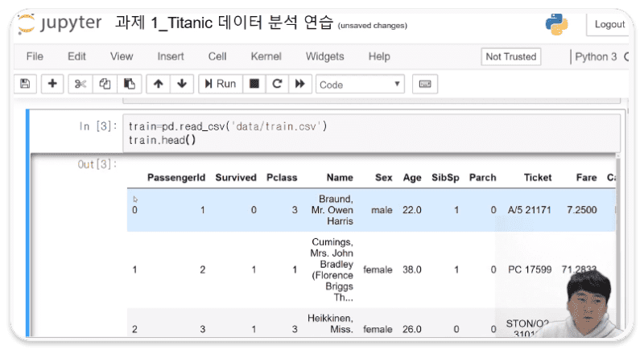Click the Out[3] output prompt
644x354 pixels.
pyautogui.click(x=97, y=164)
